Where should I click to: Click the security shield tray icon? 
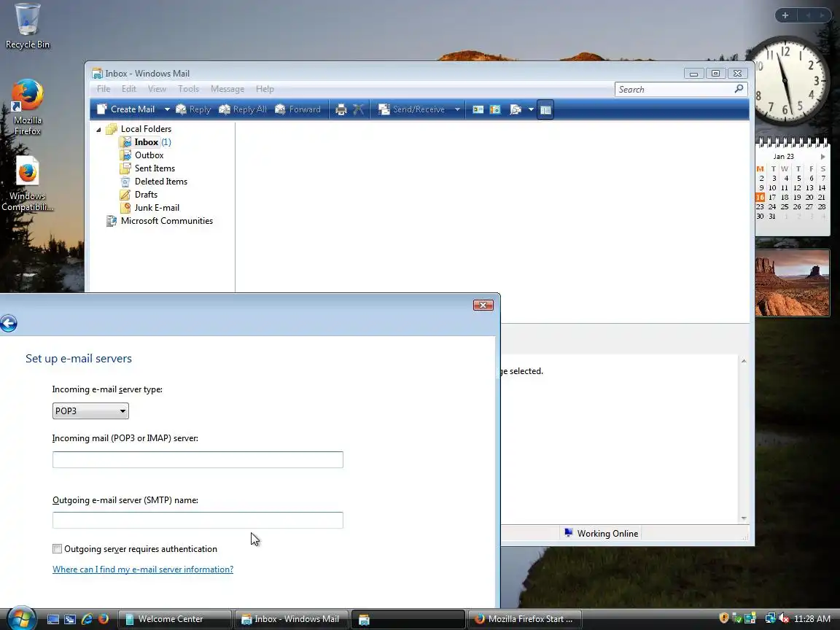(724, 619)
